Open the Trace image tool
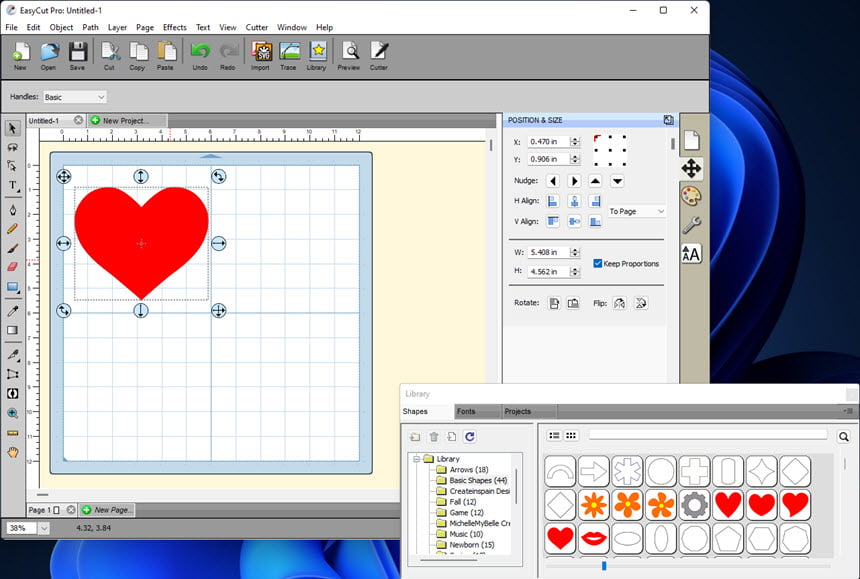This screenshot has height=579, width=860. (x=288, y=55)
